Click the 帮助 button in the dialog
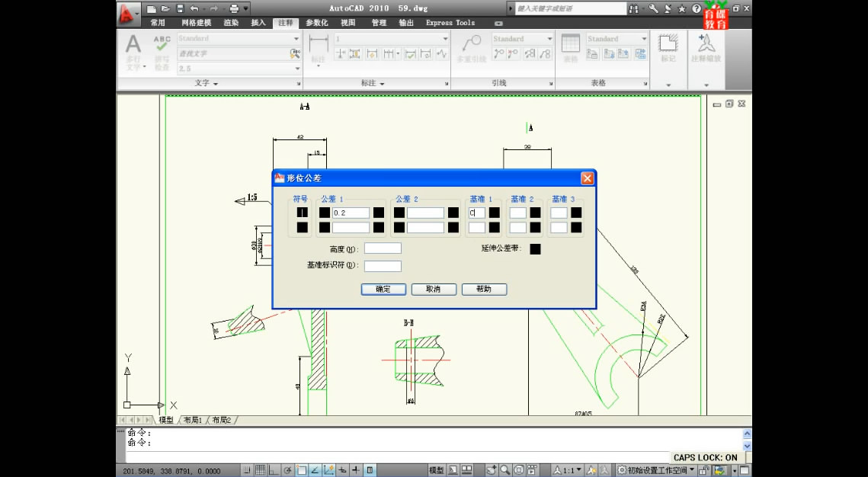The image size is (868, 477). coord(484,289)
